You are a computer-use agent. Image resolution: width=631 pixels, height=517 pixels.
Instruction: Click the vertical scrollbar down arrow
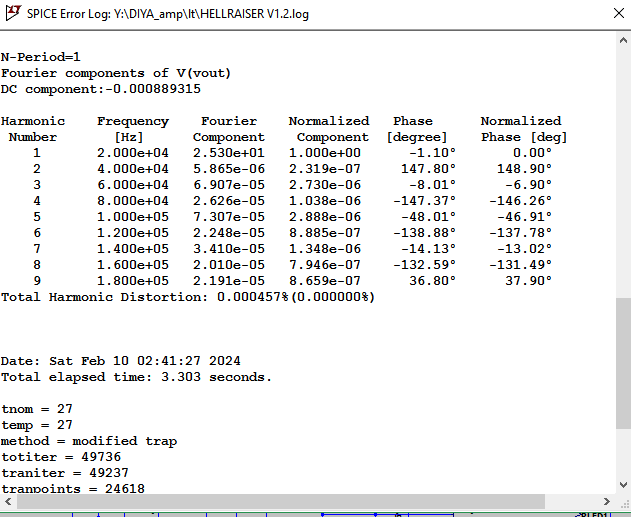point(623,485)
